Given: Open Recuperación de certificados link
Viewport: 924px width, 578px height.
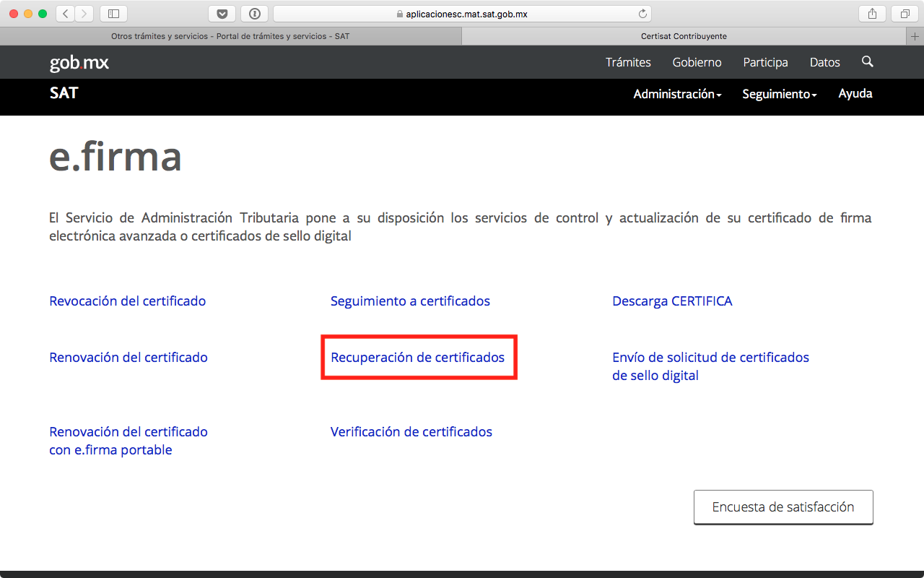Looking at the screenshot, I should pos(417,357).
